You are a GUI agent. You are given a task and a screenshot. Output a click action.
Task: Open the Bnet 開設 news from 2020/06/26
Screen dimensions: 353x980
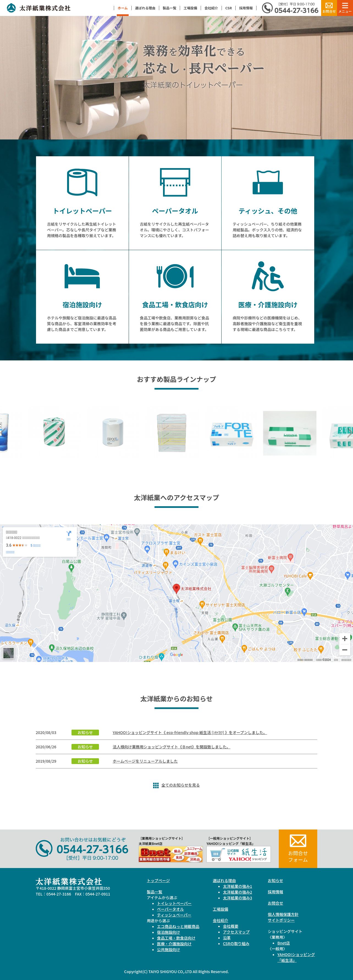click(x=171, y=747)
